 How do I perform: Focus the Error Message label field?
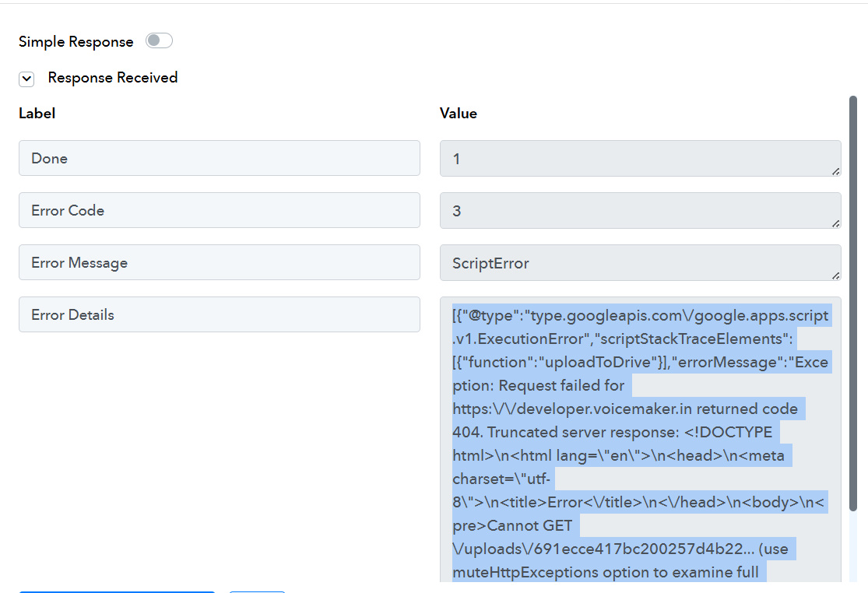coord(219,262)
